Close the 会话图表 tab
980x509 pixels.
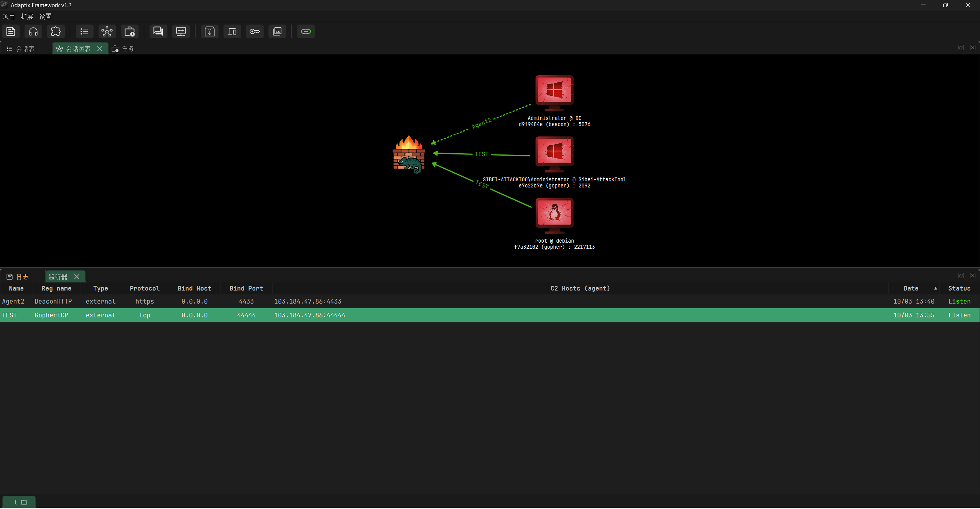click(100, 49)
